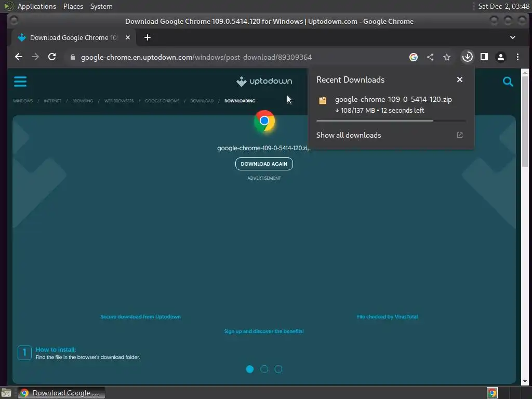532x399 pixels.
Task: Open the side panel
Action: click(484, 57)
